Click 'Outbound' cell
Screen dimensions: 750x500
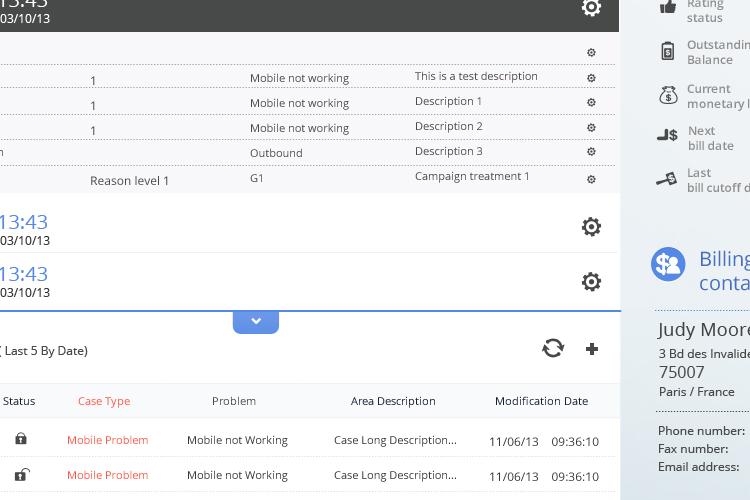pos(276,153)
